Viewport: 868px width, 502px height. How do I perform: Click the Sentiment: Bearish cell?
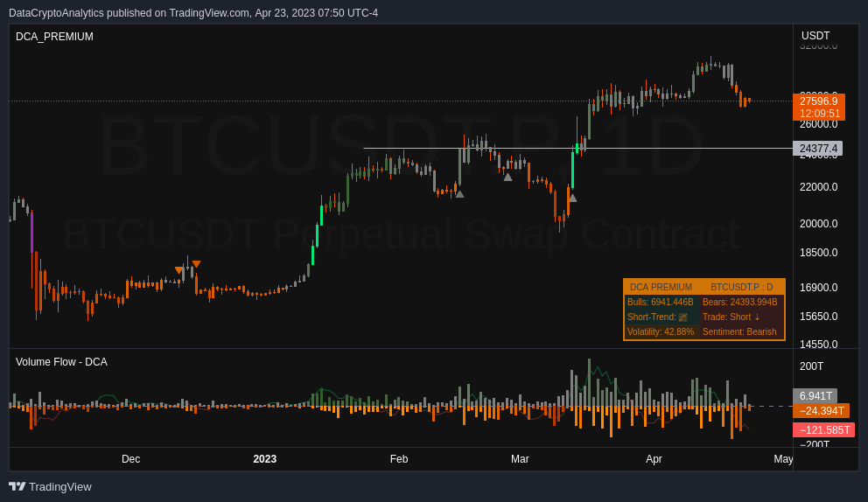click(741, 331)
